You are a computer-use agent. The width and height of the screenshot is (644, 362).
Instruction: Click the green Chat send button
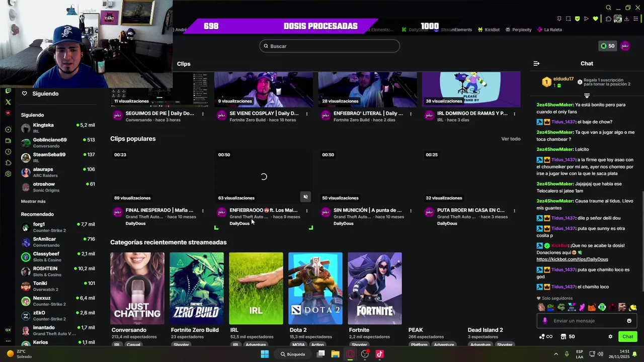tap(627, 337)
